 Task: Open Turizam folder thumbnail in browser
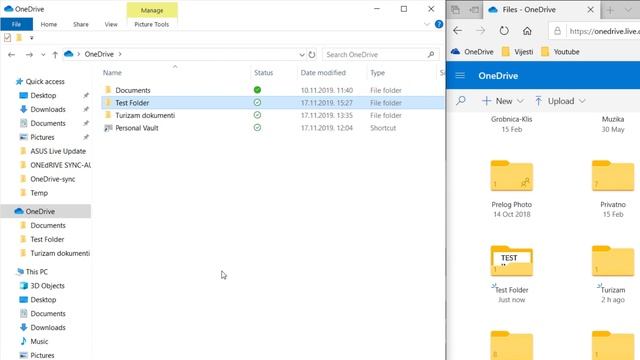point(613,261)
